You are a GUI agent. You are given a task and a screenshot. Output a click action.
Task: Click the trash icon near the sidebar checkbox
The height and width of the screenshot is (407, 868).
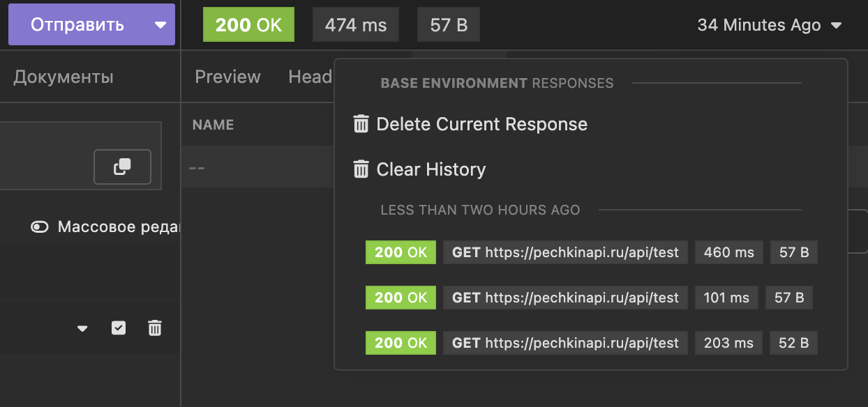tap(155, 328)
